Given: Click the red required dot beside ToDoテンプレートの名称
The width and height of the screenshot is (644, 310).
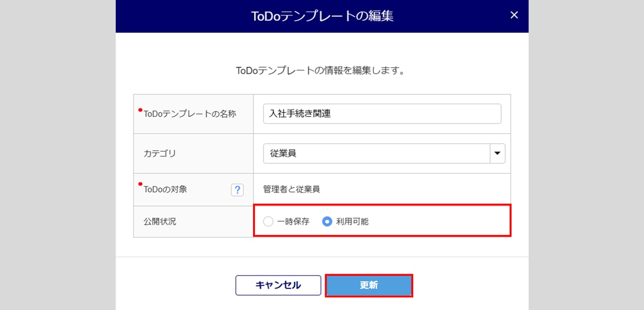Looking at the screenshot, I should point(141,110).
